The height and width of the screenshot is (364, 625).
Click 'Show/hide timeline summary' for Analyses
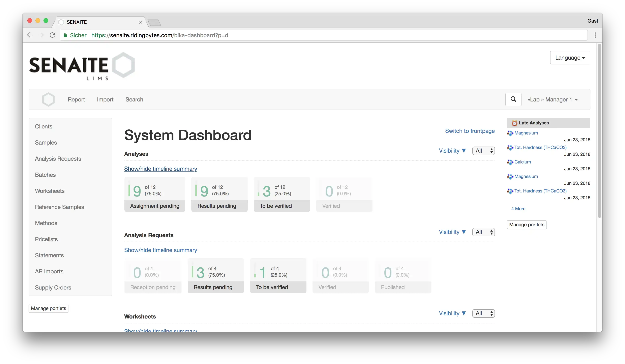(x=160, y=169)
